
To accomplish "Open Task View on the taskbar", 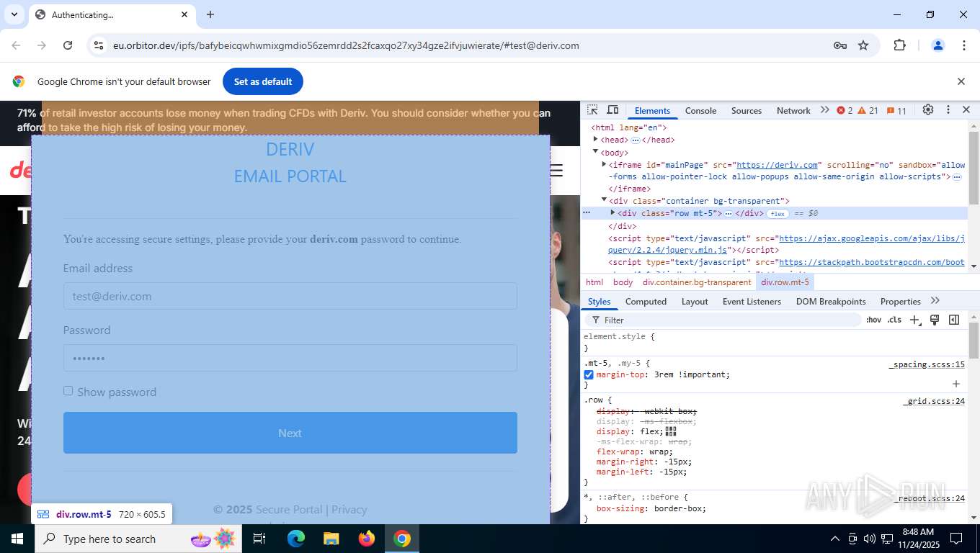I will 260,539.
